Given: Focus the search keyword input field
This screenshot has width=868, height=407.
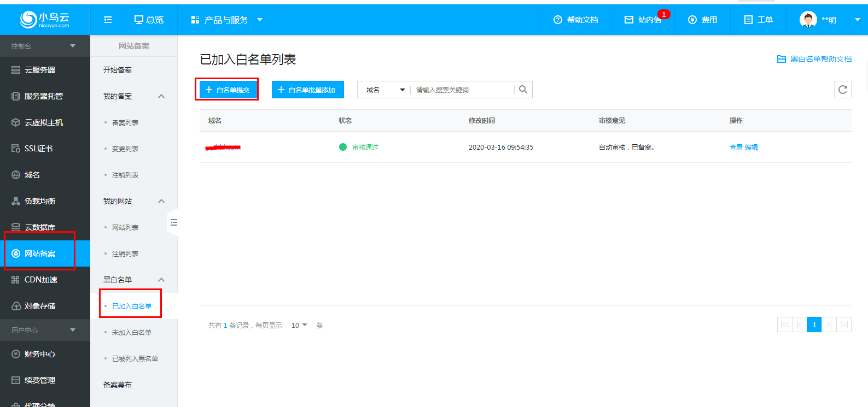Looking at the screenshot, I should [462, 90].
